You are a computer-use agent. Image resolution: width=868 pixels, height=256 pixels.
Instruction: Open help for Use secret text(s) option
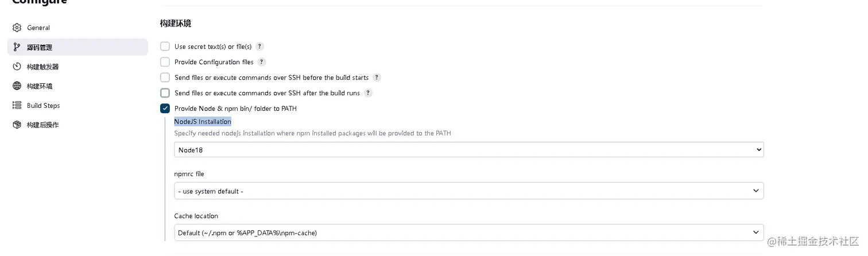259,46
